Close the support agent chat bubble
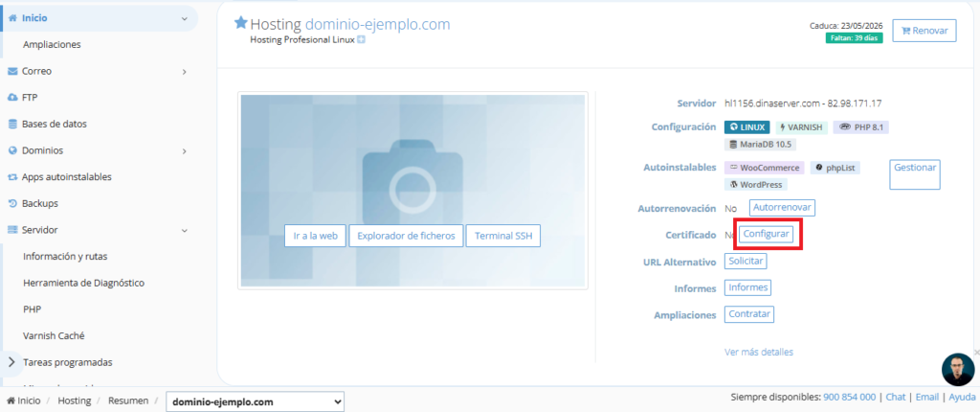 coord(976,353)
